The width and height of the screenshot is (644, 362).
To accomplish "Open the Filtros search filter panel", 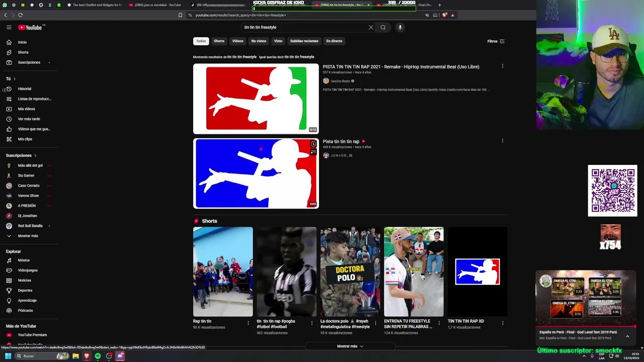I will tap(496, 41).
